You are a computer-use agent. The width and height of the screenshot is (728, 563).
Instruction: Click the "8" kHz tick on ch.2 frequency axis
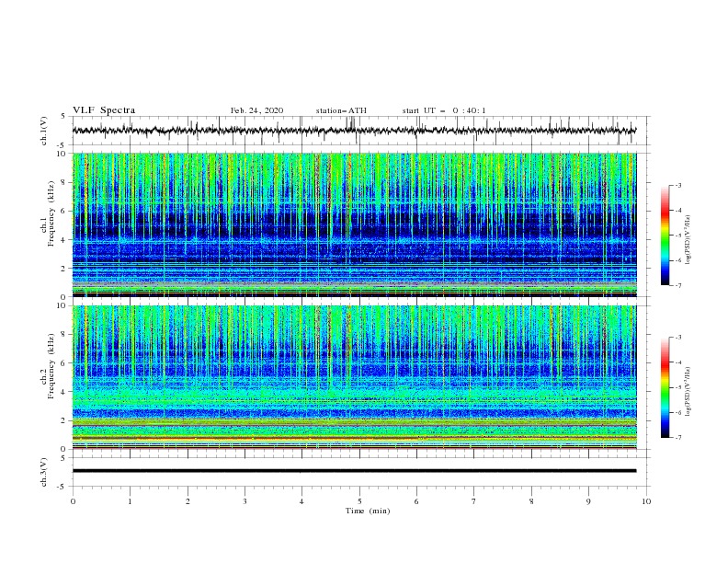pos(64,335)
